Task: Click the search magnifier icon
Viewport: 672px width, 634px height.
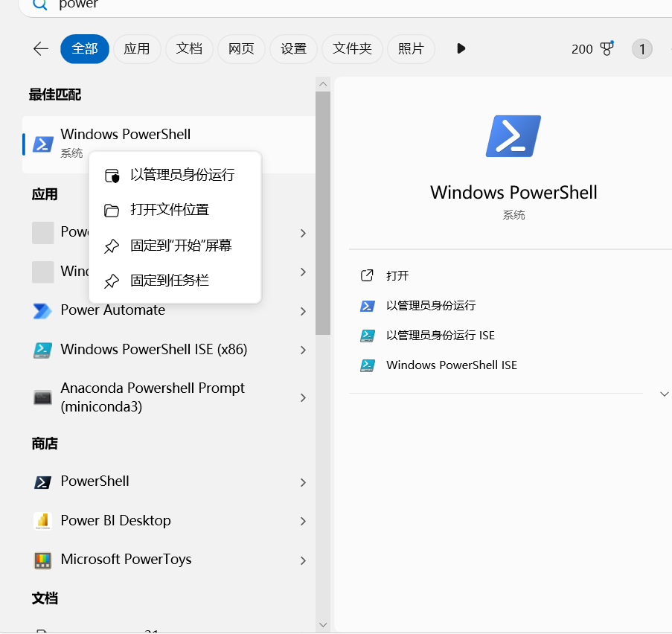Action: (x=40, y=4)
